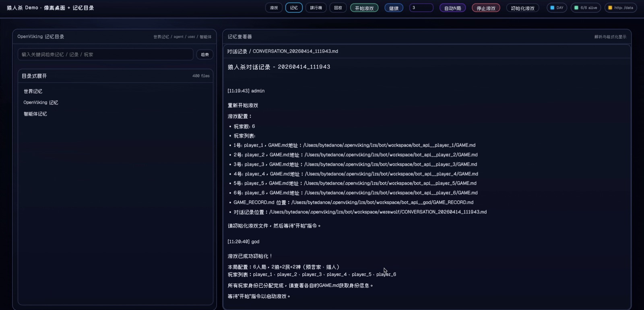Click the 3号 player_3 GAME.md path line
The width and height of the screenshot is (644, 310).
pos(355,164)
